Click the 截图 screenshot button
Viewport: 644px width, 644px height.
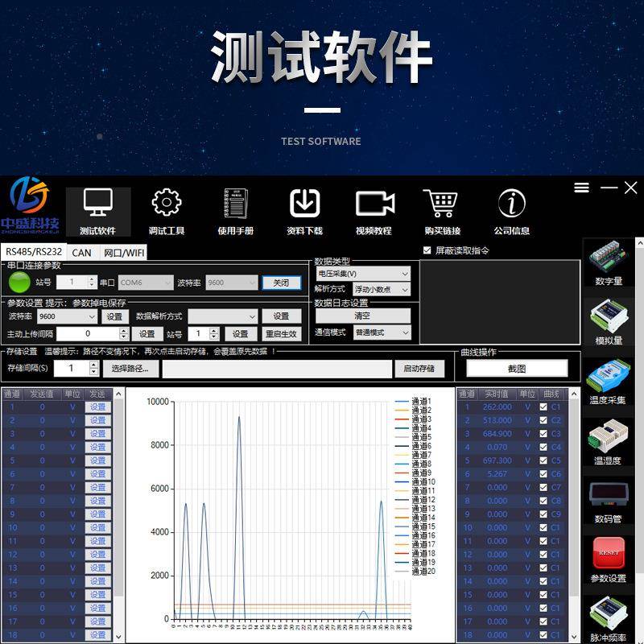(x=518, y=368)
